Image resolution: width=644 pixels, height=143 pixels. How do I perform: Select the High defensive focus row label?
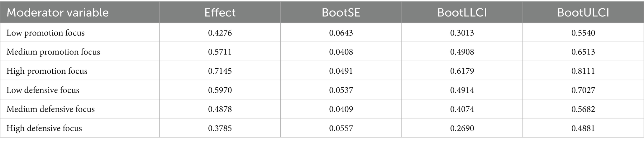coord(44,128)
